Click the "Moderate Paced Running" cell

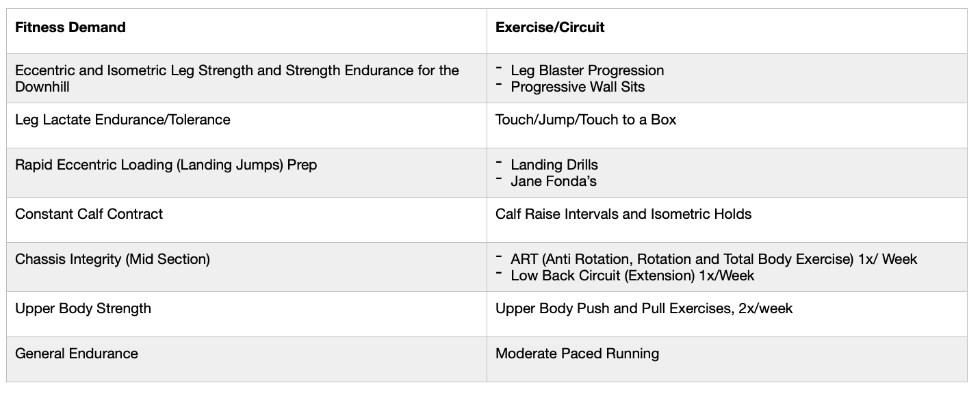(x=577, y=354)
